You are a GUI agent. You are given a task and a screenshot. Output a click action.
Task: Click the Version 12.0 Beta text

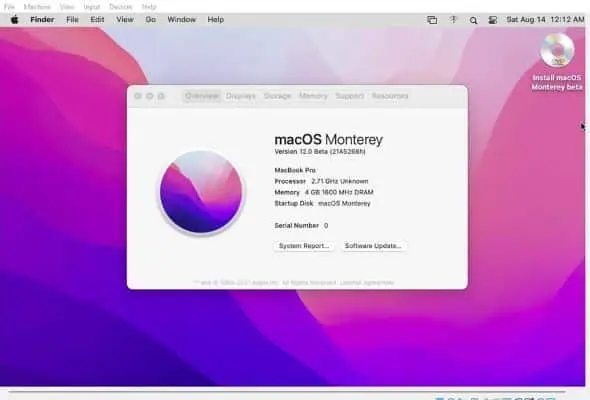320,152
